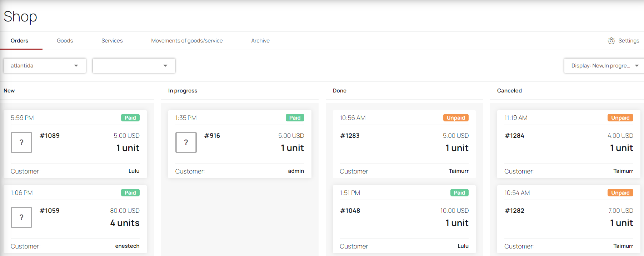
Task: Switch to the Services tab
Action: [112, 41]
